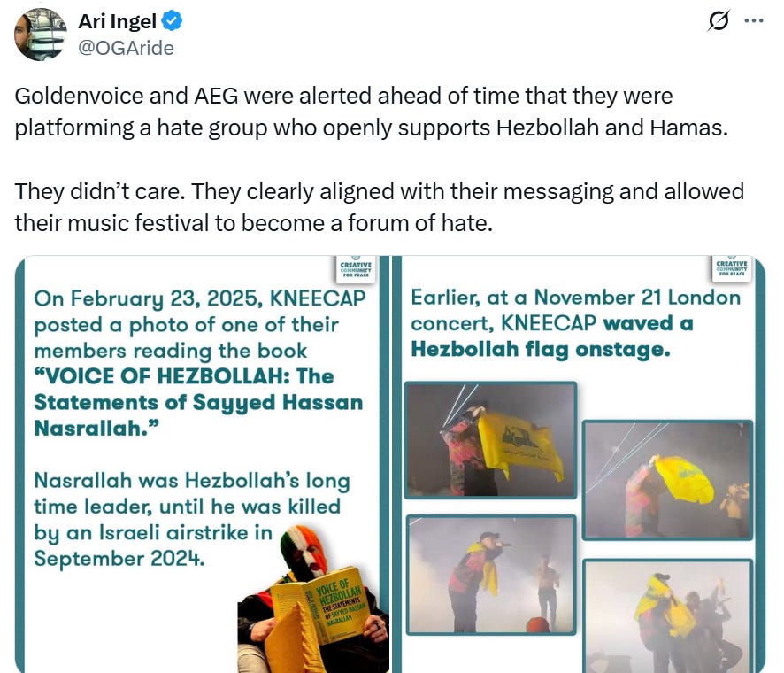Click Creative Community for Peace logo on left image
784x673 pixels.
coord(356,269)
